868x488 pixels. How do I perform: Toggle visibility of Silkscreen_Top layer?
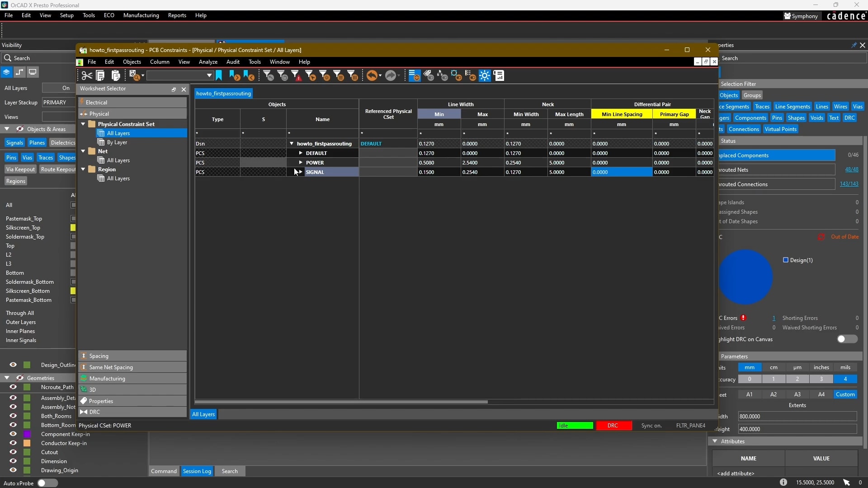[73, 228]
